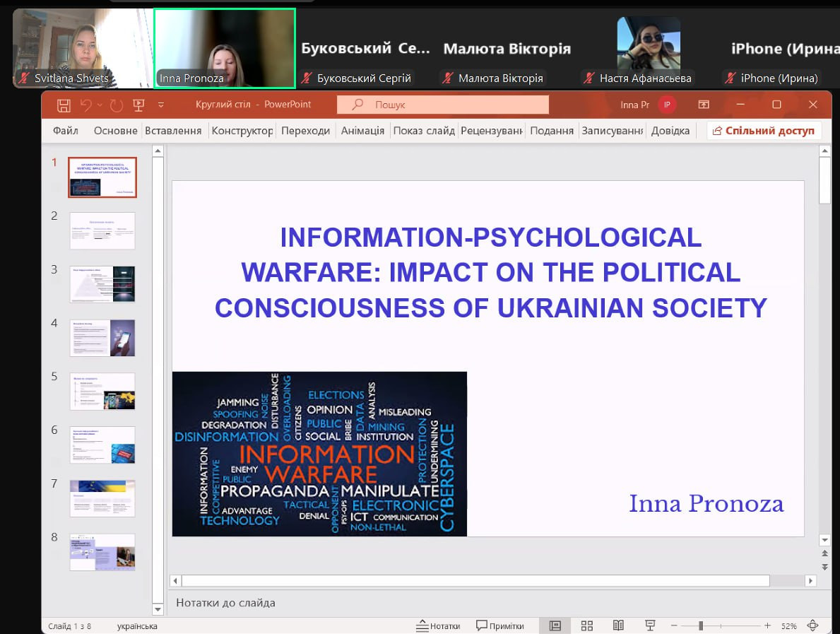Click the zoom slider in status bar
This screenshot has width=840, height=634.
721,626
